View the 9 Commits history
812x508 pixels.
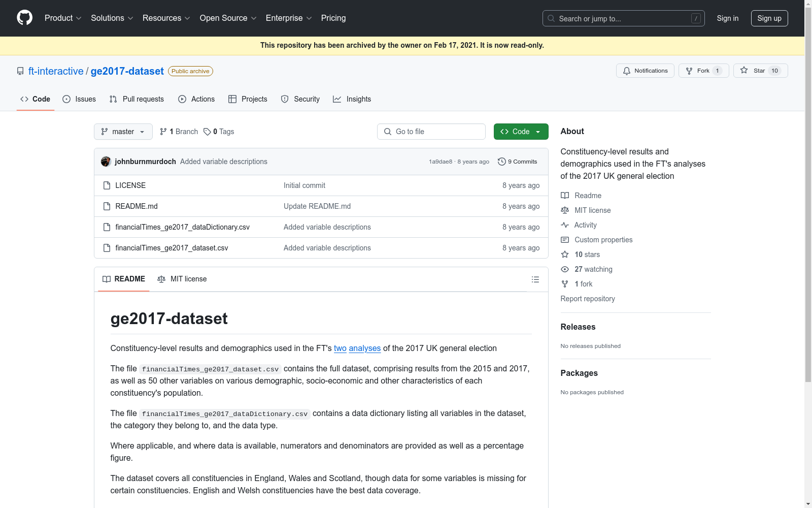[518, 162]
